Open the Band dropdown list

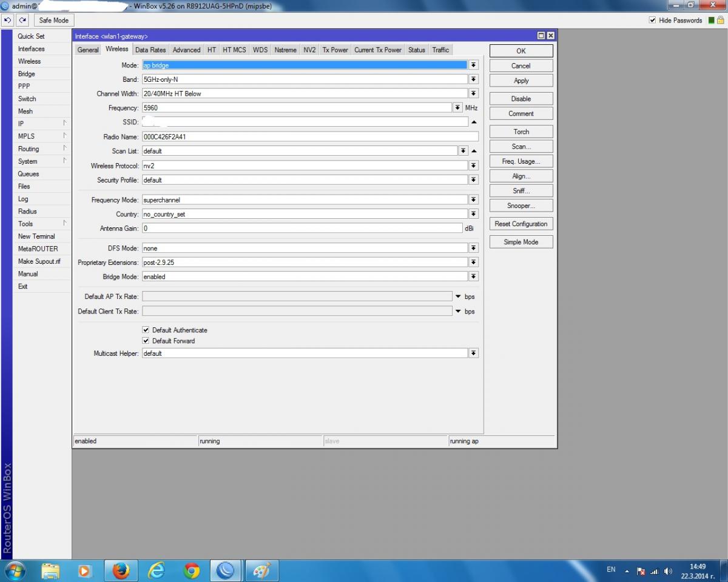[x=473, y=79]
